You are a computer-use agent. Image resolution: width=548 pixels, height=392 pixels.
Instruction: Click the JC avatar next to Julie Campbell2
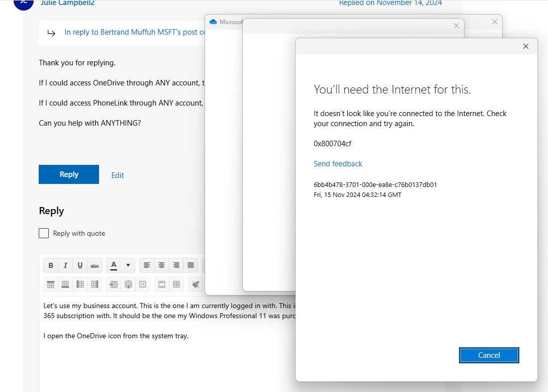(x=24, y=3)
